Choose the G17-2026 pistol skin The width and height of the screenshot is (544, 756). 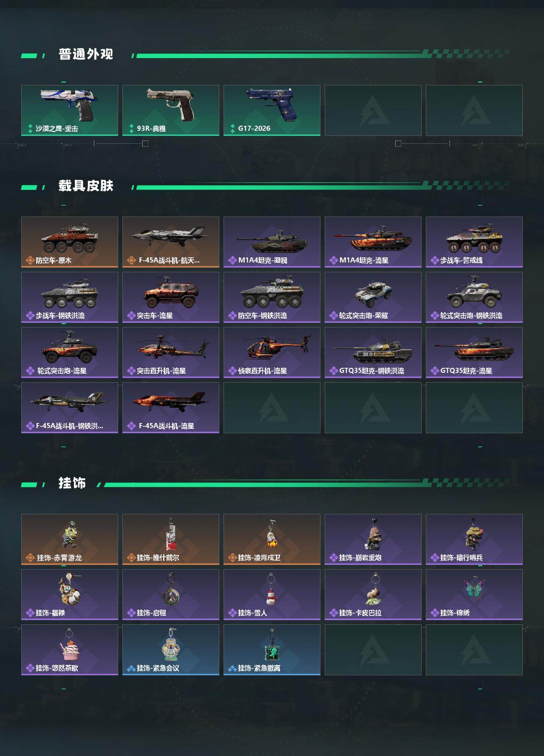272,110
